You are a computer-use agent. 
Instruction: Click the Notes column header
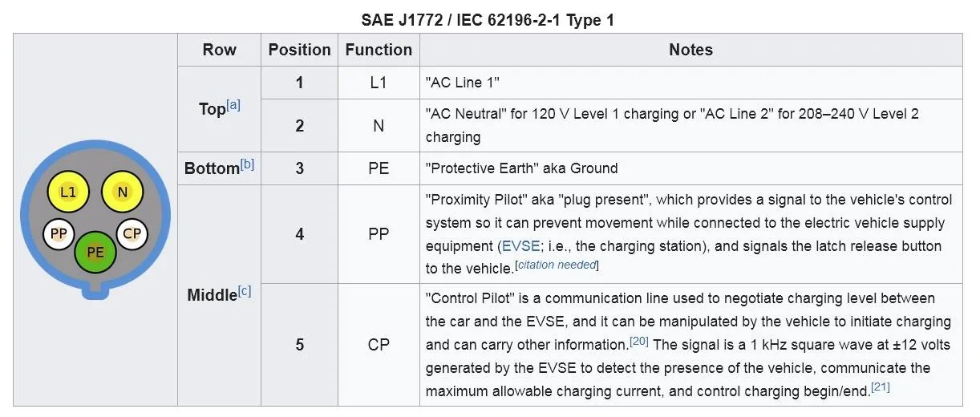click(690, 50)
